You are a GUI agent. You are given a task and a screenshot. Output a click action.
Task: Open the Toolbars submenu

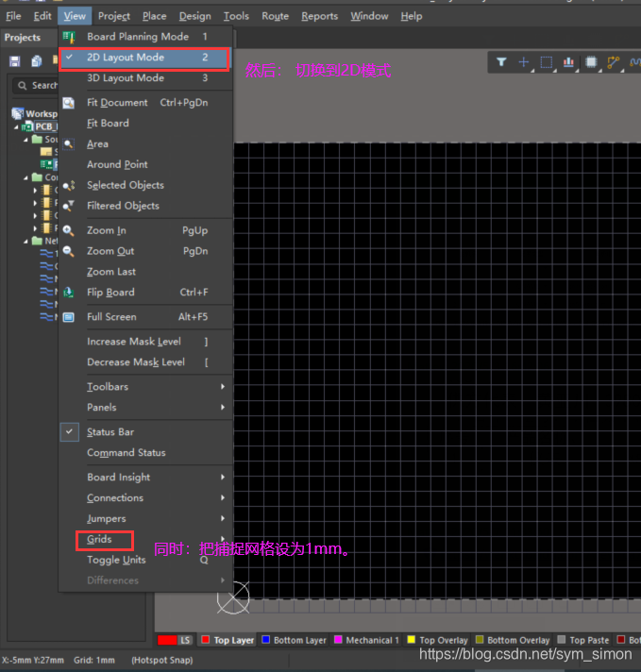[x=108, y=387]
